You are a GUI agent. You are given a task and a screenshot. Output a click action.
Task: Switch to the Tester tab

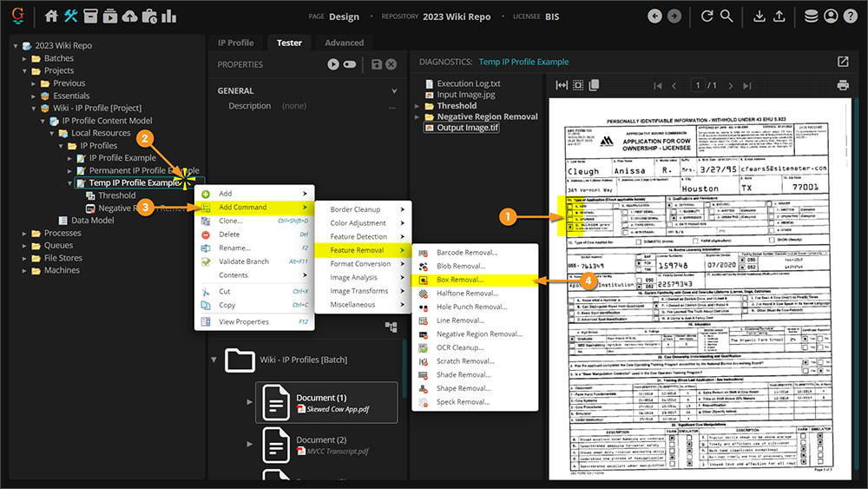click(289, 43)
